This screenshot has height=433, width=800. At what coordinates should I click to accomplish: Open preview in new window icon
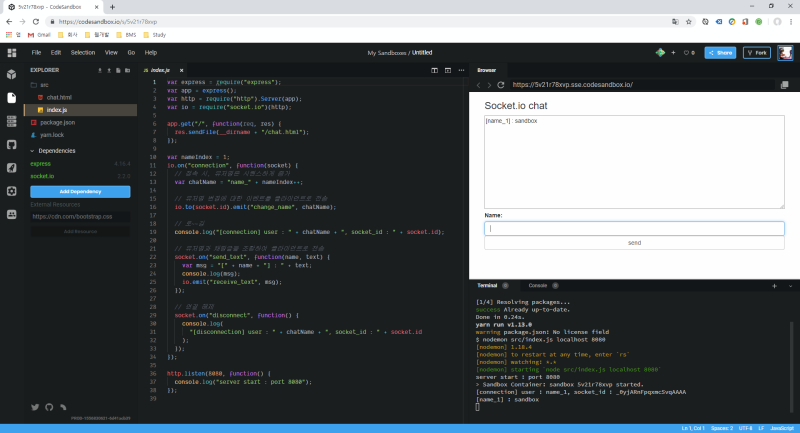pos(785,85)
